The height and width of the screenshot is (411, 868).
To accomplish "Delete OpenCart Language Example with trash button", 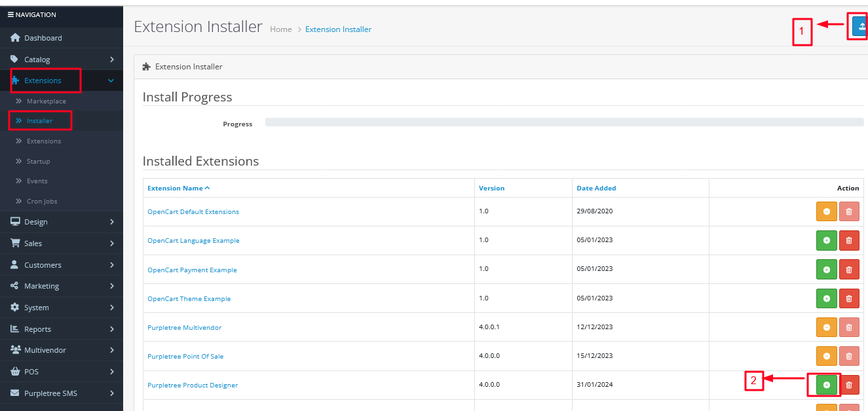I will [849, 240].
